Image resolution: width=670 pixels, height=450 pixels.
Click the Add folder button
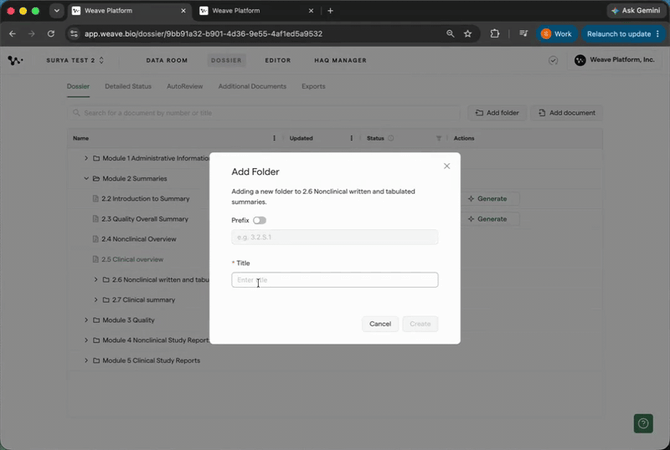497,113
